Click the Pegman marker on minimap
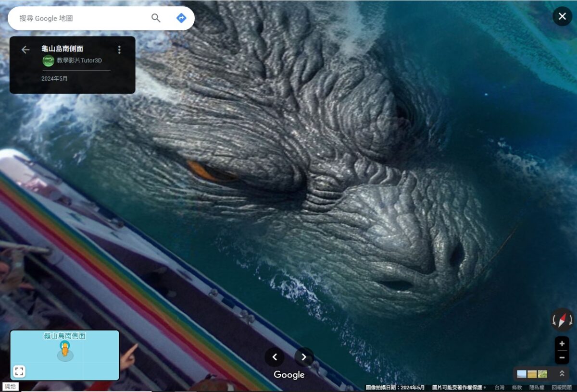The height and width of the screenshot is (392, 577). tap(64, 349)
